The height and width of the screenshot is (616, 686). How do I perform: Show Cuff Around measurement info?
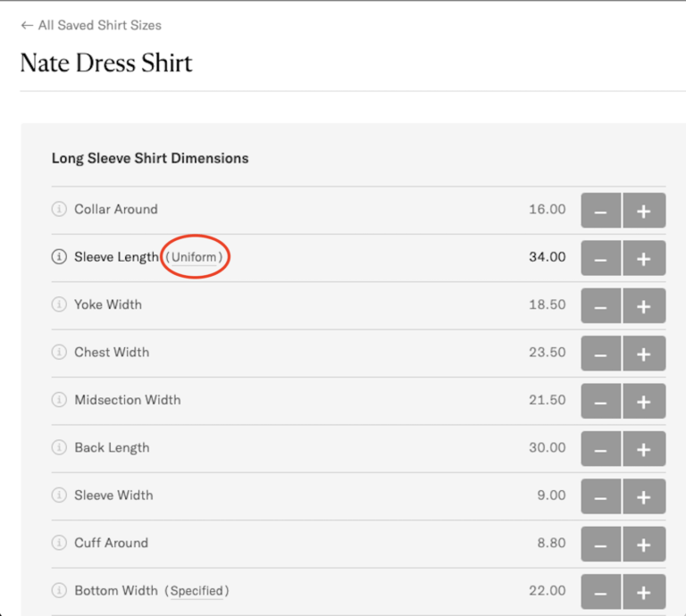point(59,543)
